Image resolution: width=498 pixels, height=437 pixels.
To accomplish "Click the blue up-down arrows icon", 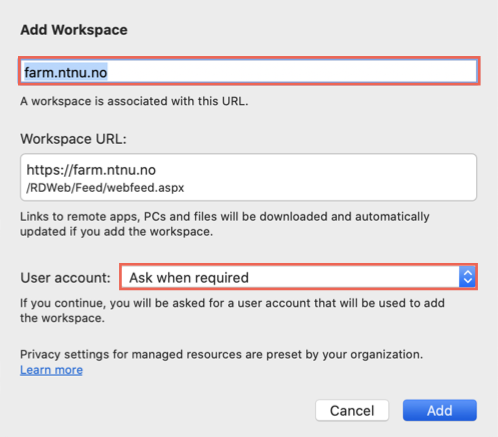I will pos(467,277).
